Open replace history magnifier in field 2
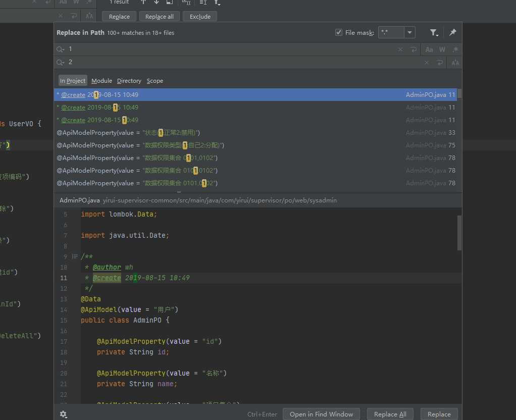 (x=60, y=62)
